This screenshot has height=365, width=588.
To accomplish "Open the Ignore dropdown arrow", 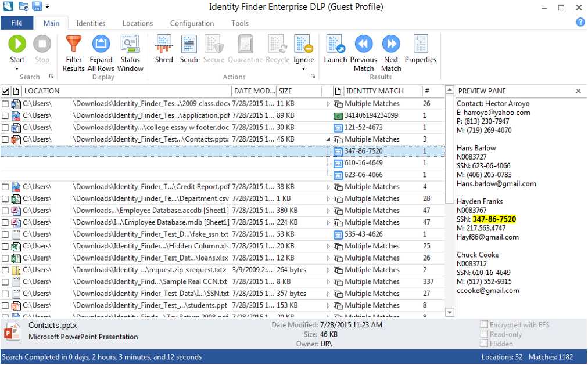I will [303, 69].
